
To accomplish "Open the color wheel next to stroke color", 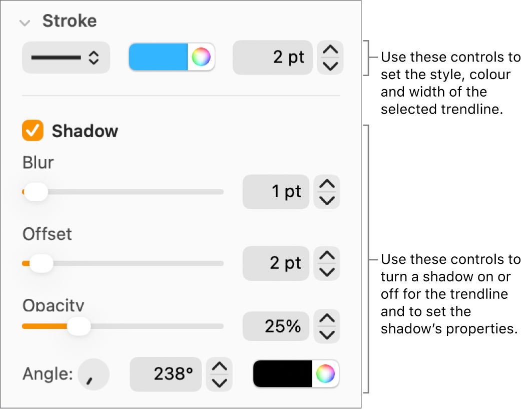I will pyautogui.click(x=202, y=57).
